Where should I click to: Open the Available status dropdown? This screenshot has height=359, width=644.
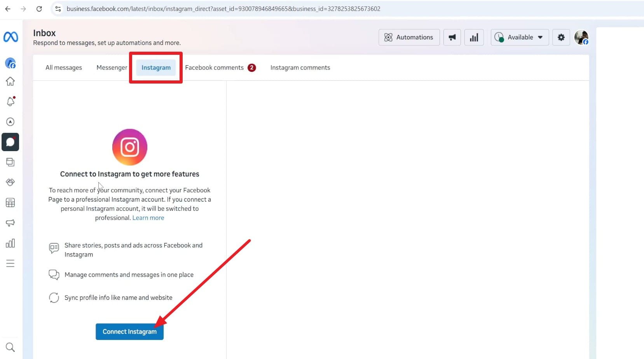520,37
